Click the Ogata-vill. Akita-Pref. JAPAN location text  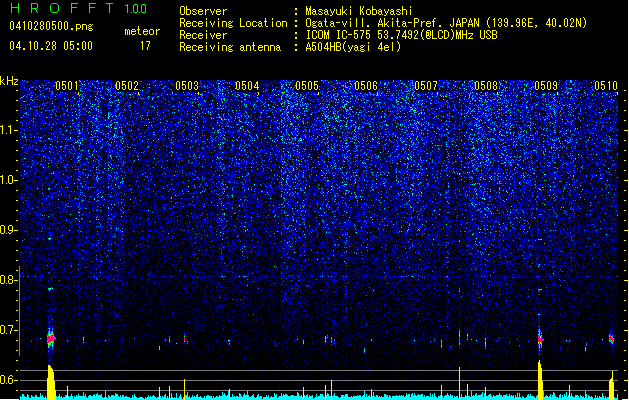point(446,23)
